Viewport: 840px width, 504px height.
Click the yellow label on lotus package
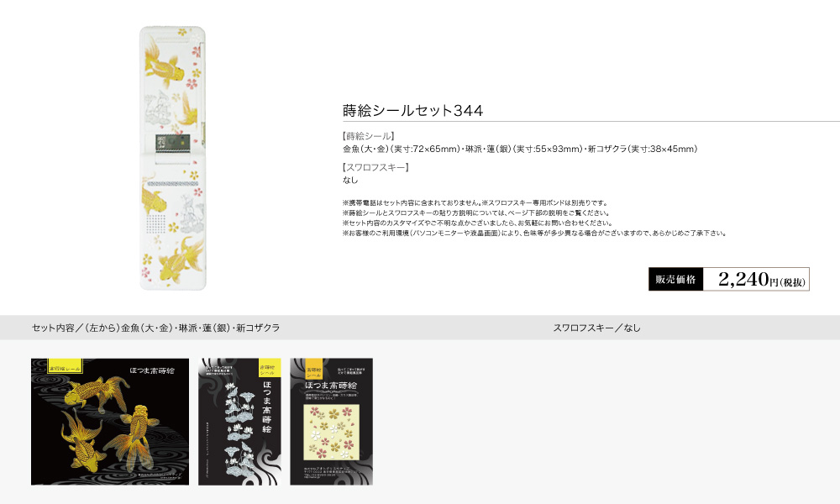pos(269,367)
